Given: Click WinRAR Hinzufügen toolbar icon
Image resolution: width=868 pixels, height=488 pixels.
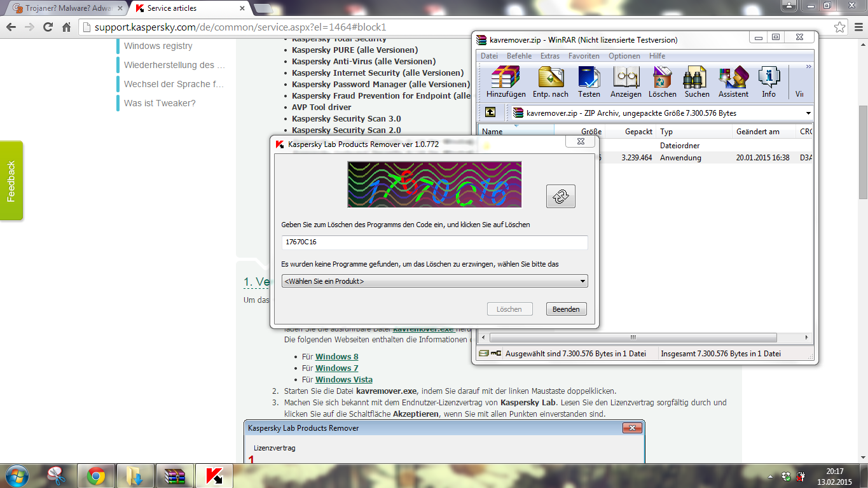Looking at the screenshot, I should point(506,81).
